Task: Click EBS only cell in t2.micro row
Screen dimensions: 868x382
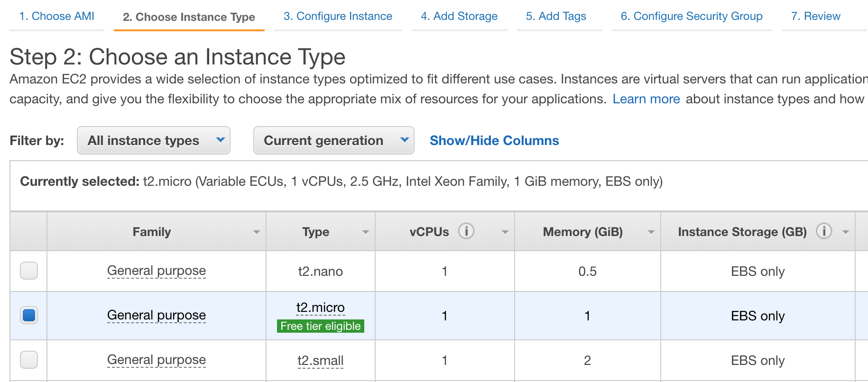Action: coord(757,316)
